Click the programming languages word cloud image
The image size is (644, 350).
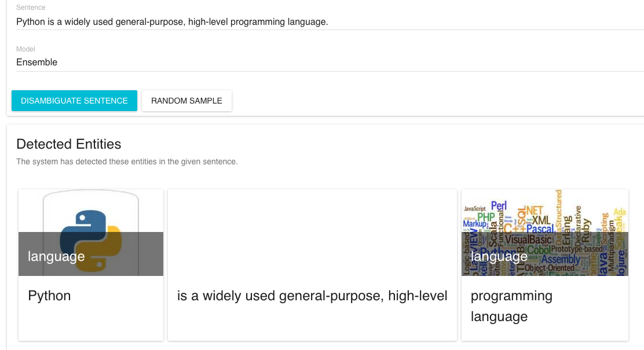point(544,232)
